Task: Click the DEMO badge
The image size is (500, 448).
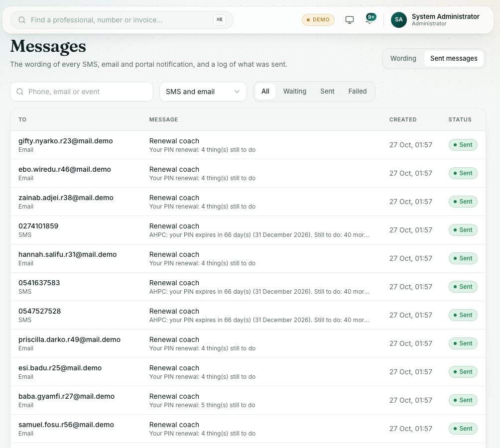Action: 318,20
